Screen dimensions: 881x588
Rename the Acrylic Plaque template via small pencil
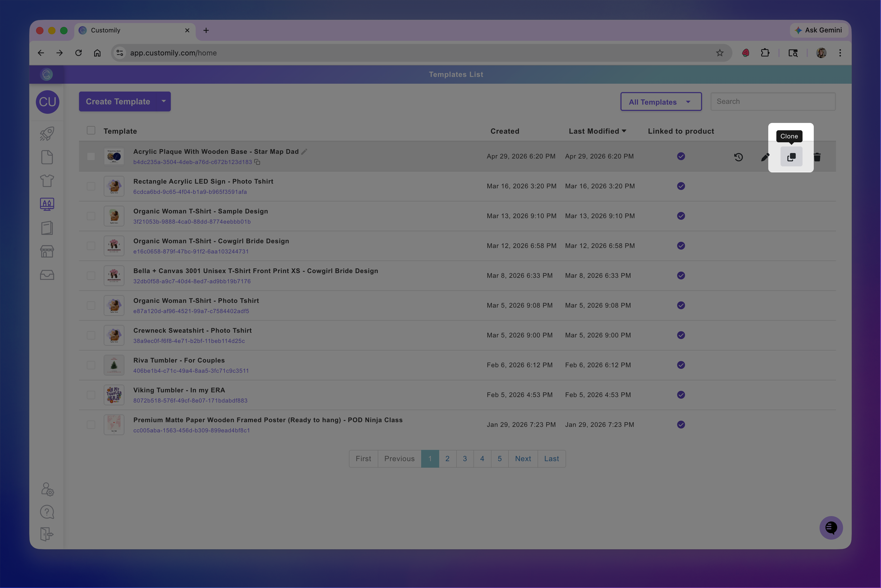point(304,151)
